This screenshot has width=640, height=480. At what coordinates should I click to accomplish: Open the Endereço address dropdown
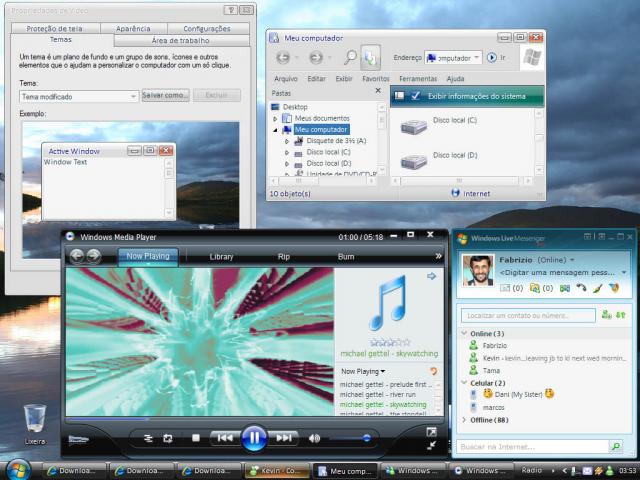[x=476, y=58]
